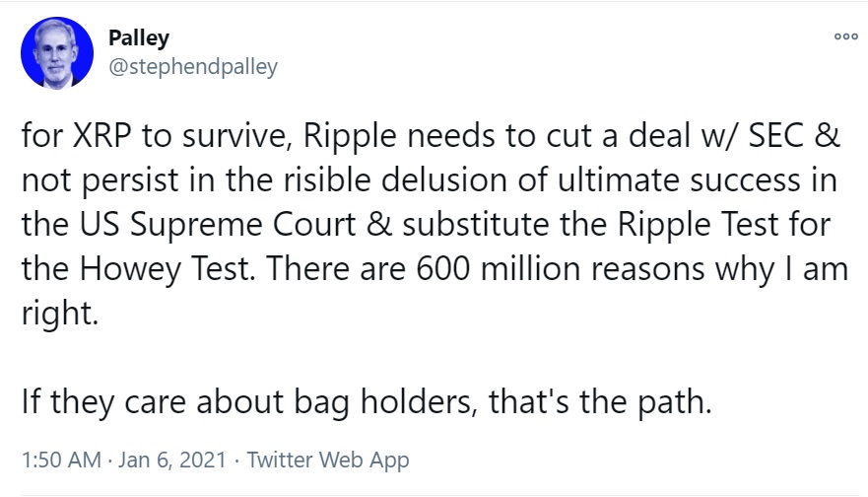This screenshot has height=497, width=868.
Task: Select the word XRP in the tweet
Action: (101, 136)
